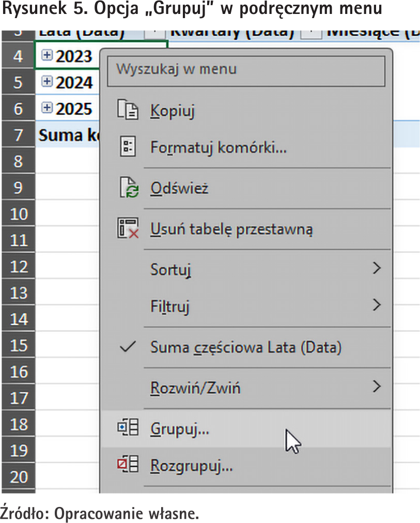This screenshot has height=523, width=420.
Task: Click the Usuń tabelę przestawną icon
Action: coord(127,228)
